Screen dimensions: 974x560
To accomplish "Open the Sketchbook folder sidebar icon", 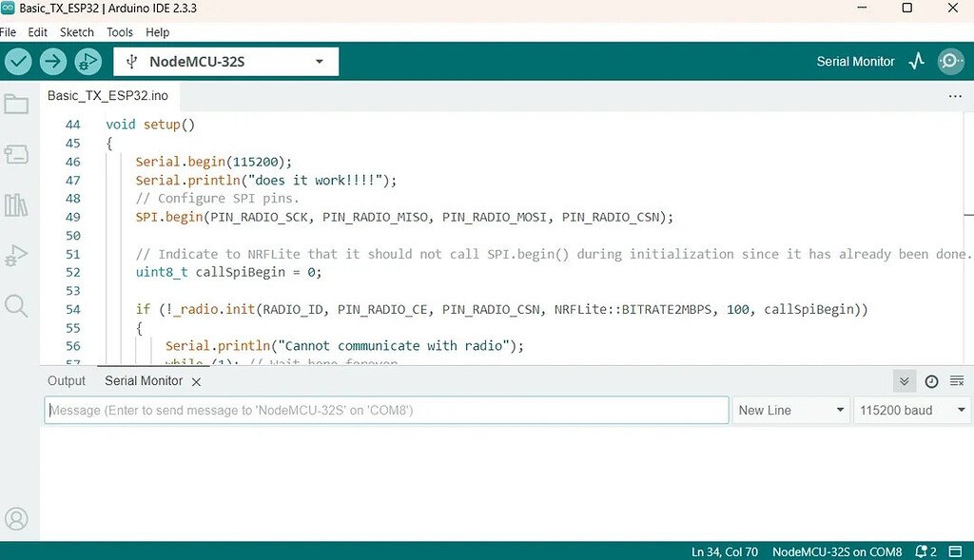I will coord(16,105).
